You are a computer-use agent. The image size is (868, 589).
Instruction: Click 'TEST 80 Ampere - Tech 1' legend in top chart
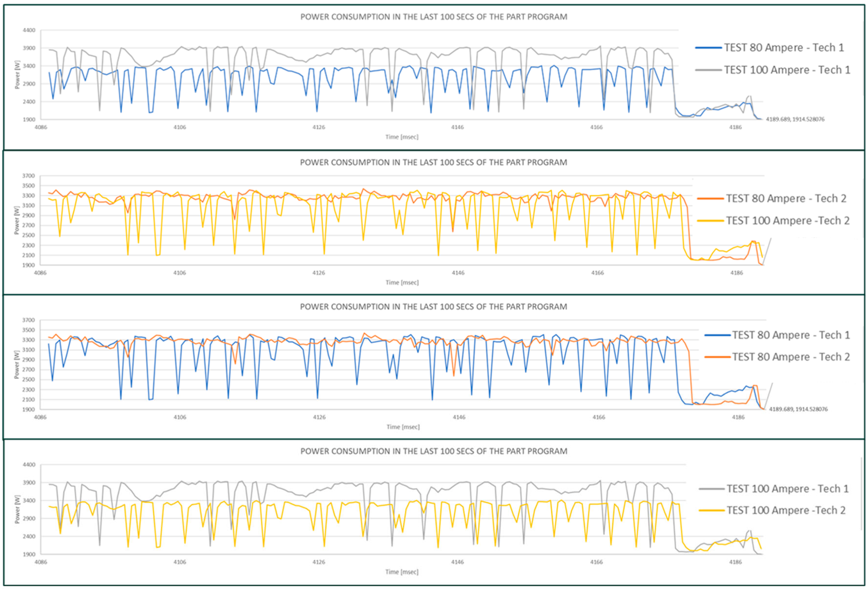tap(784, 48)
